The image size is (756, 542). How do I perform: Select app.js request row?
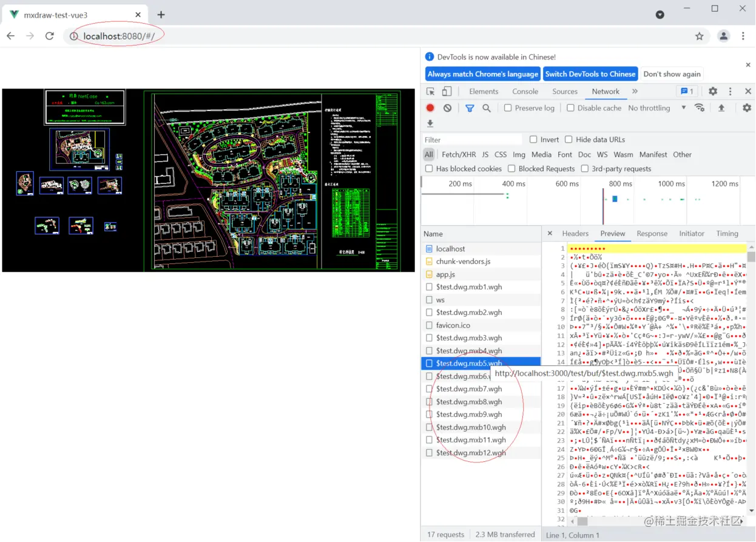(481, 274)
